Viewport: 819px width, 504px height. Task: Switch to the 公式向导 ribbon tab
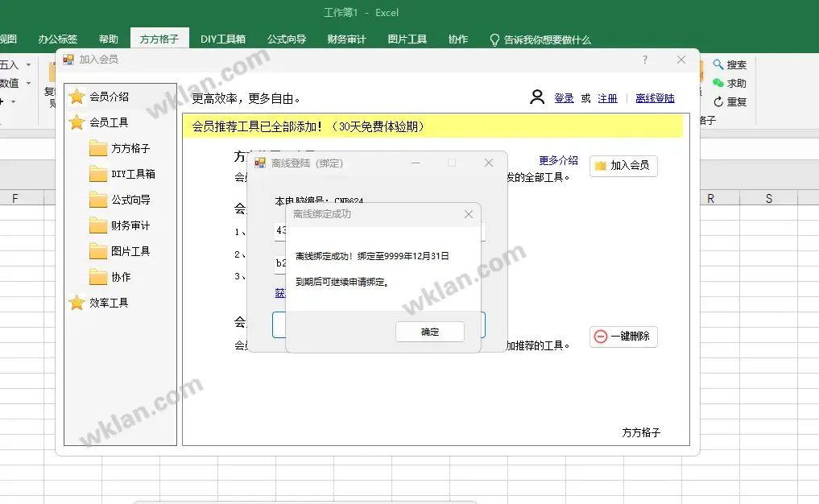coord(287,39)
